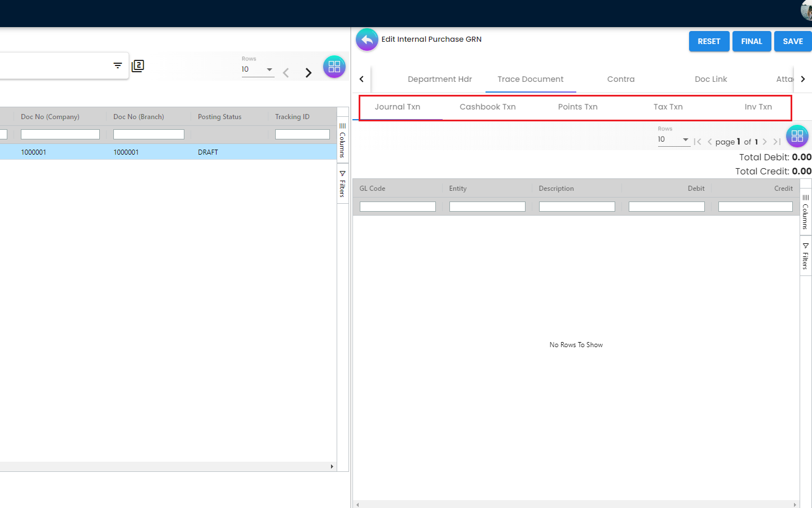Open the grid menu icon in Journal Txn panel

(x=797, y=136)
